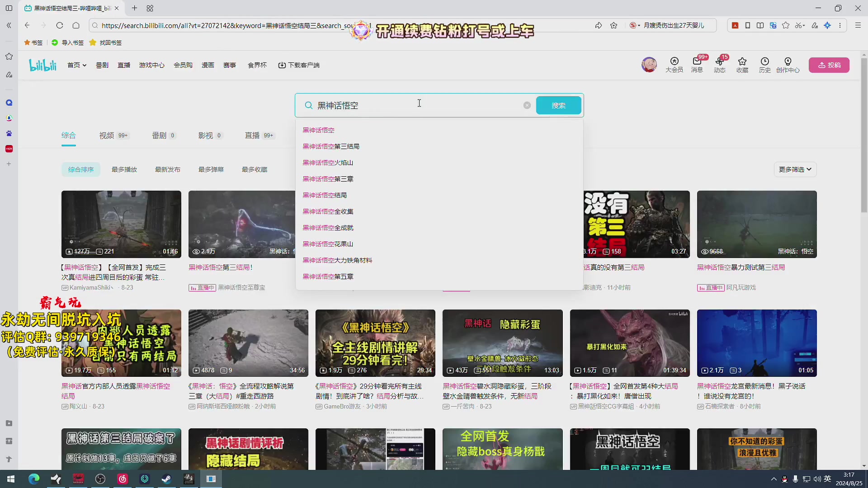Viewport: 868px width, 488px height.
Task: Open the translate extension icon
Action: (x=773, y=25)
